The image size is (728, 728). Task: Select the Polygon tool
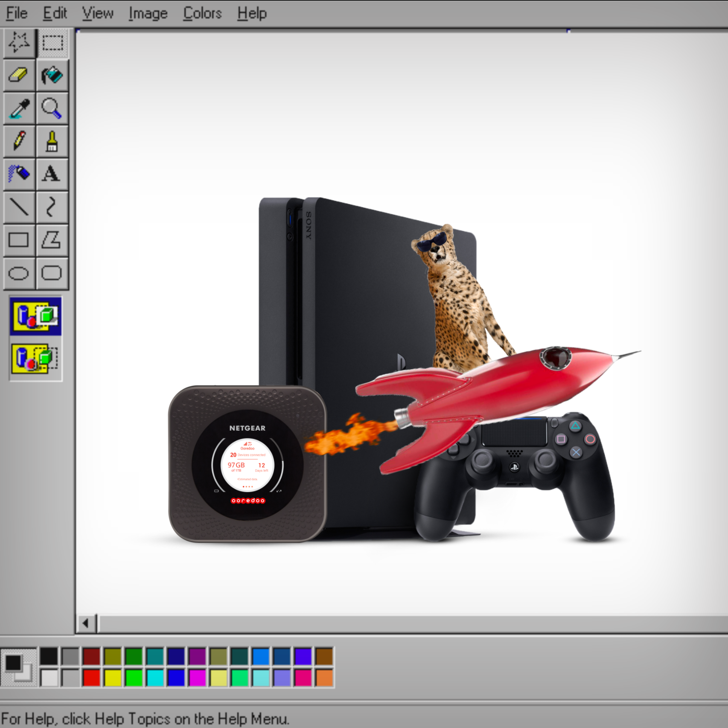52,240
